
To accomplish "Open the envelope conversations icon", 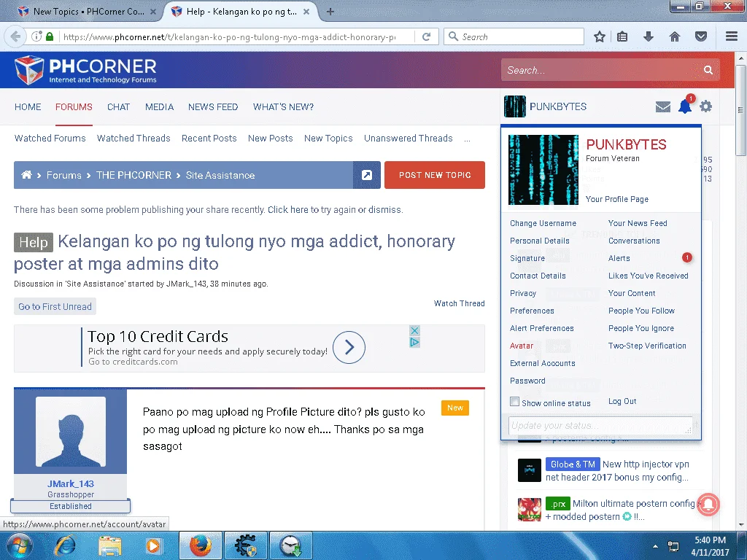I will [662, 106].
